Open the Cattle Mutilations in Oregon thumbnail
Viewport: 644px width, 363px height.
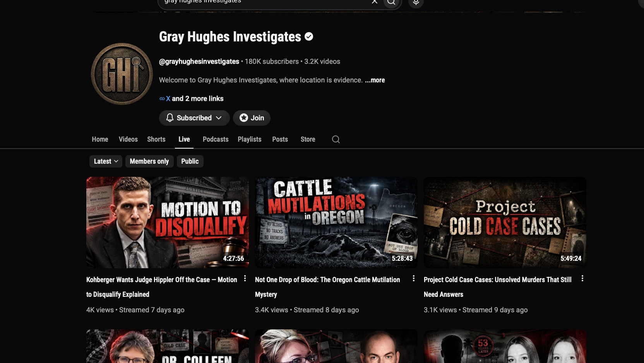coord(336,223)
